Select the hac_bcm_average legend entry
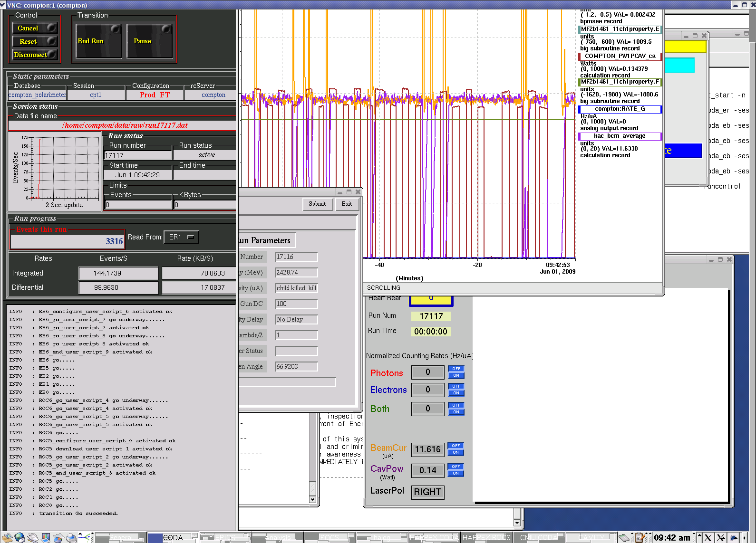The width and height of the screenshot is (756, 543). coord(620,136)
